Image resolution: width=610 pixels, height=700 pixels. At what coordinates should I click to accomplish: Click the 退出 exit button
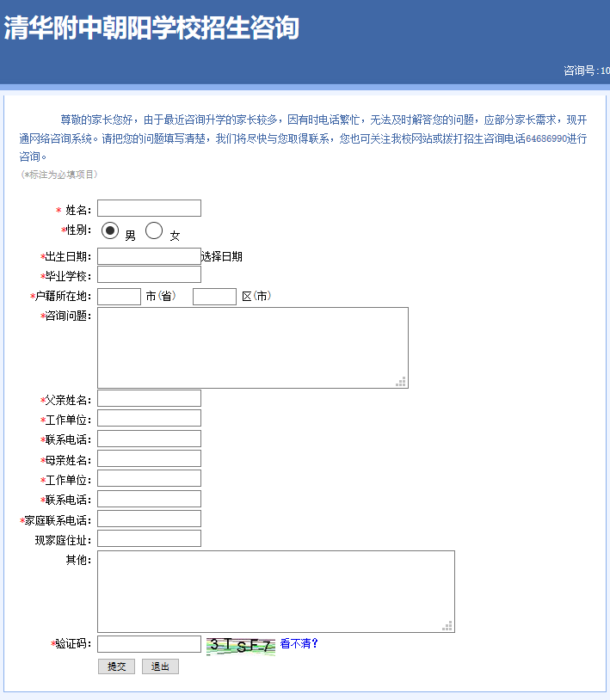(160, 666)
